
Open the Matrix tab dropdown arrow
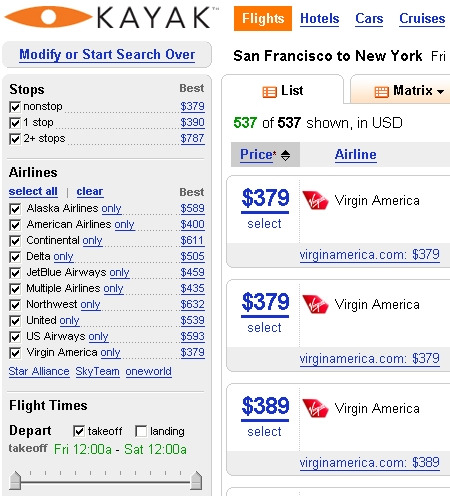point(440,91)
